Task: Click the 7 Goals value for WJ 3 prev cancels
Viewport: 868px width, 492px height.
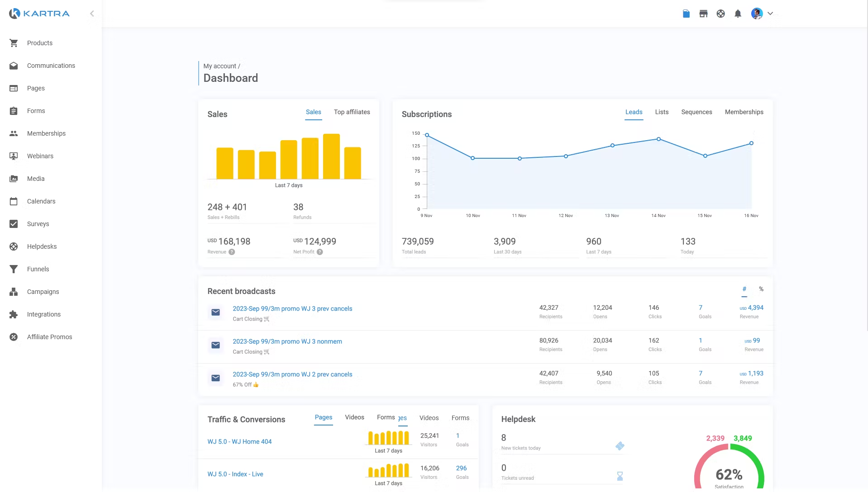Action: [701, 308]
